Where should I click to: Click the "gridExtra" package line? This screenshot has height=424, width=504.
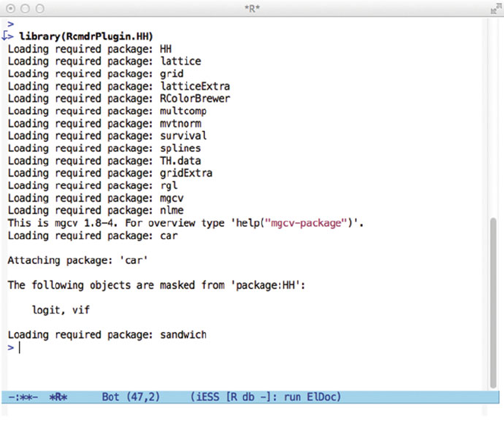click(x=110, y=173)
